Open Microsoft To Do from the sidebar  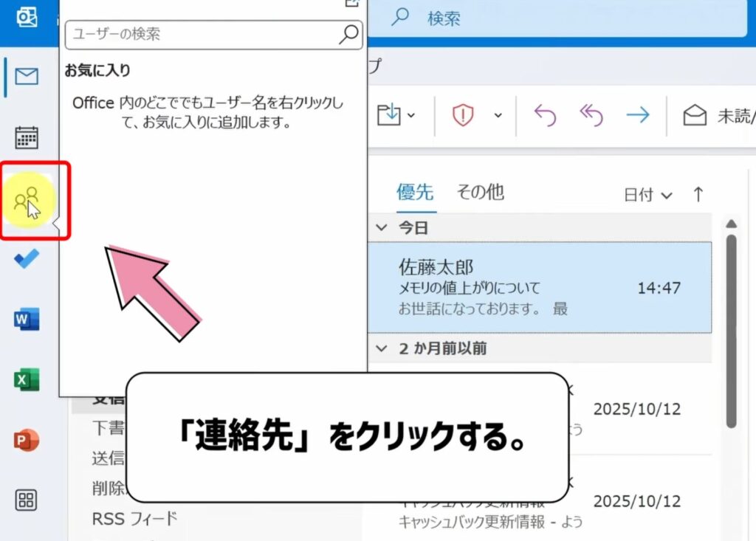27,259
